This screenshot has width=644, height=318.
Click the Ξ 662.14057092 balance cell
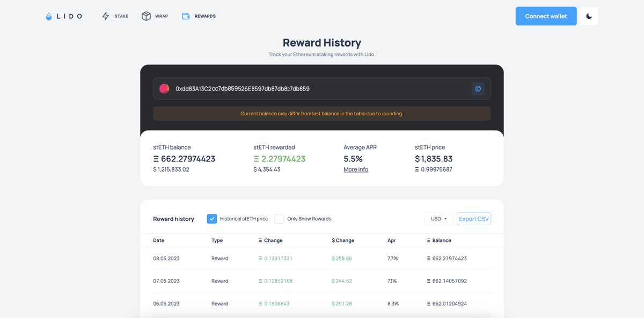(x=447, y=281)
